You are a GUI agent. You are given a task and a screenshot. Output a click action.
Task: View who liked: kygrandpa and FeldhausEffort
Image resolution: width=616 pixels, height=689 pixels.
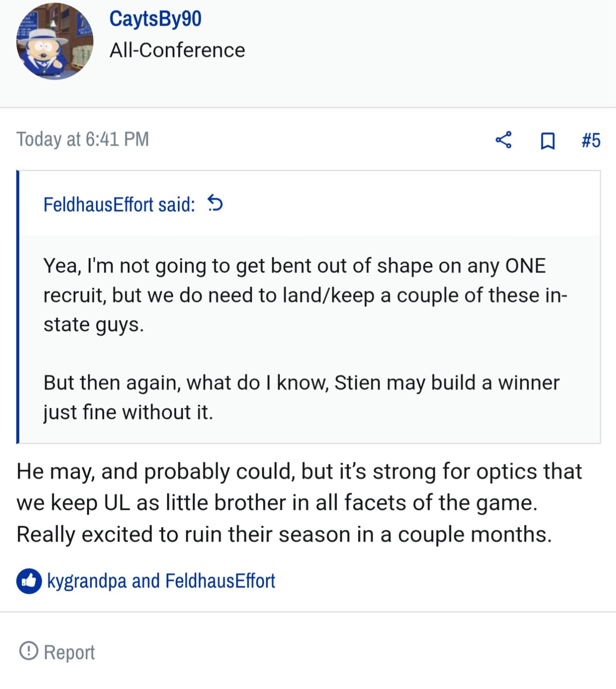(161, 581)
